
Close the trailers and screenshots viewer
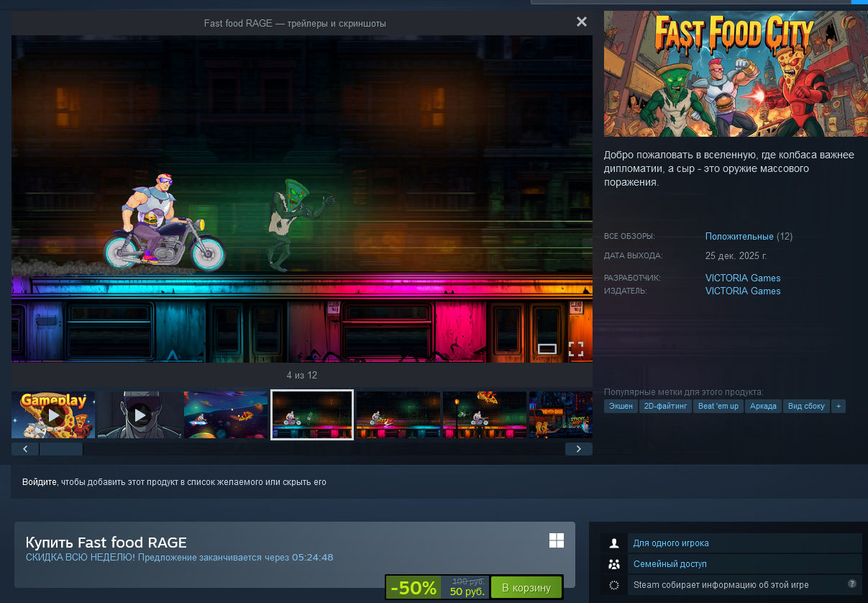coord(582,22)
